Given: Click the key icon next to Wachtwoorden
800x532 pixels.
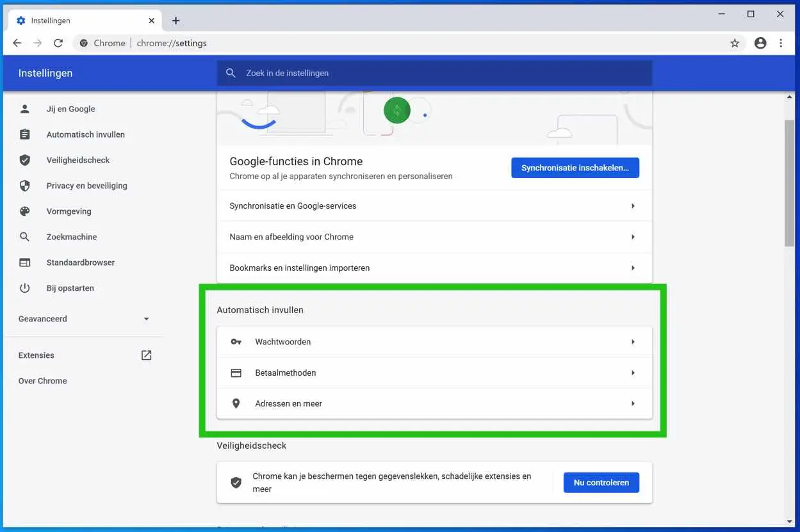Looking at the screenshot, I should (x=236, y=342).
